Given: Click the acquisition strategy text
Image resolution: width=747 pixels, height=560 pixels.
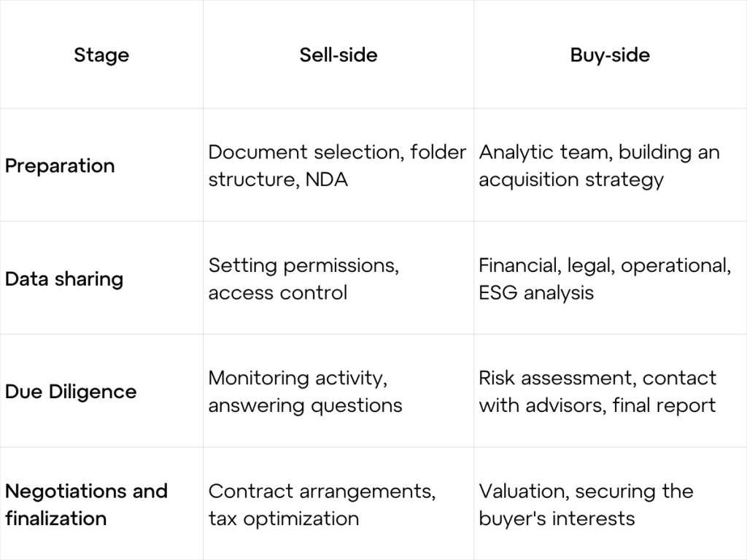Looking at the screenshot, I should tap(571, 180).
